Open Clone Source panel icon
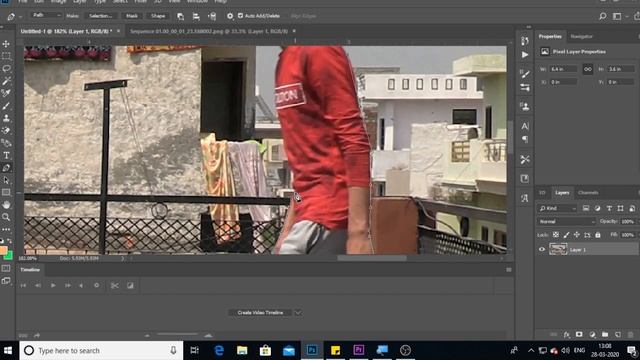The height and width of the screenshot is (360, 640). pos(525,107)
